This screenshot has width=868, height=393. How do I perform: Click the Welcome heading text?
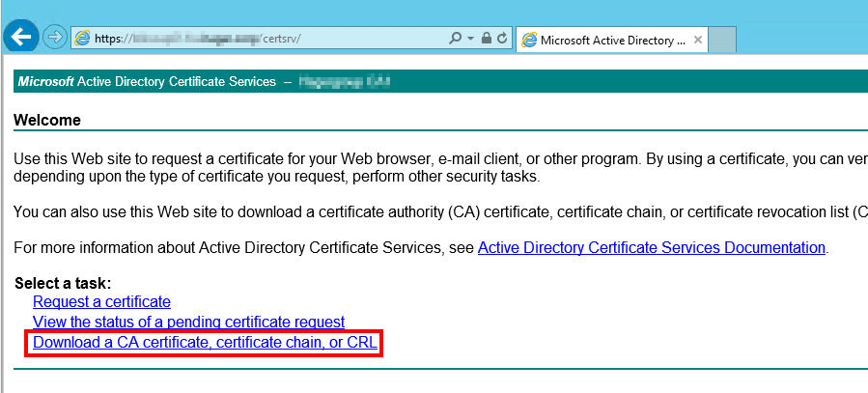pos(47,120)
